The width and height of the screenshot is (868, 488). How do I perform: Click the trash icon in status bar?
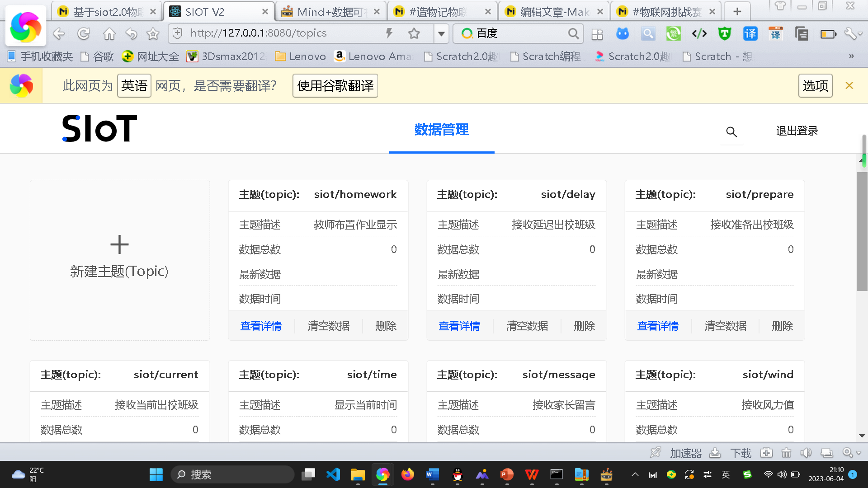(x=786, y=453)
